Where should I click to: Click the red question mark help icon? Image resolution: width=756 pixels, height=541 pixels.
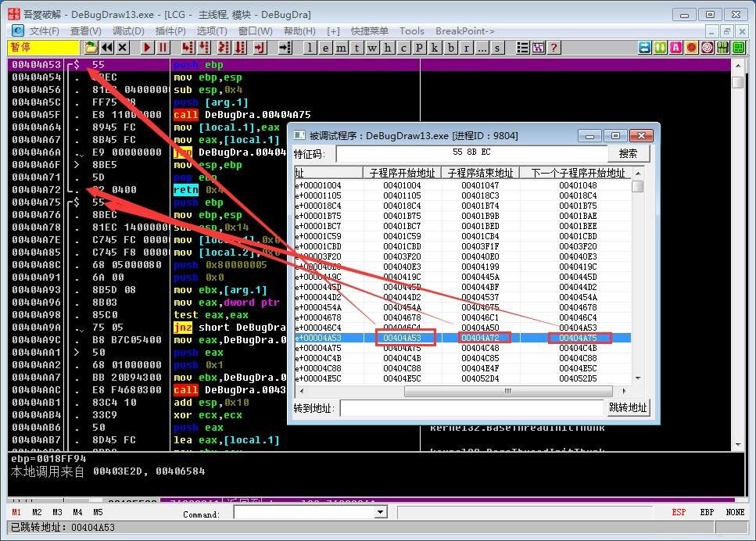[x=554, y=47]
